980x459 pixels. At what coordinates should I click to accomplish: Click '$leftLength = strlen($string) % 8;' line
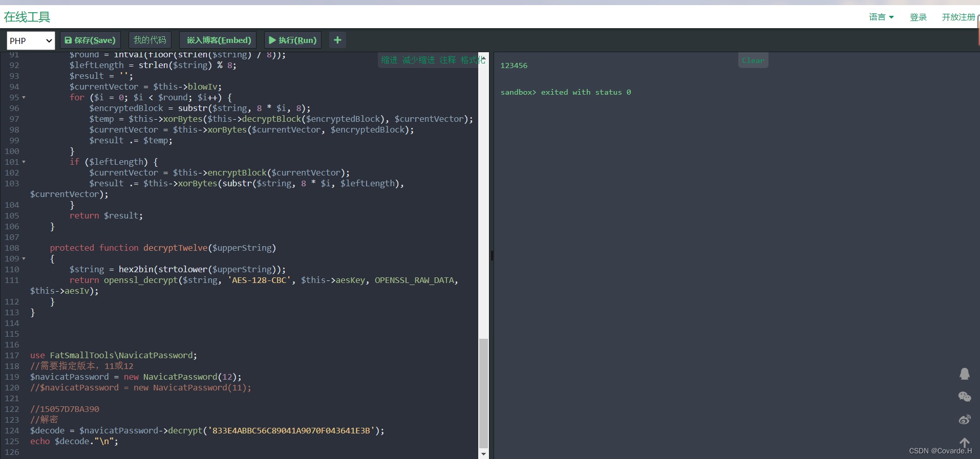click(153, 65)
